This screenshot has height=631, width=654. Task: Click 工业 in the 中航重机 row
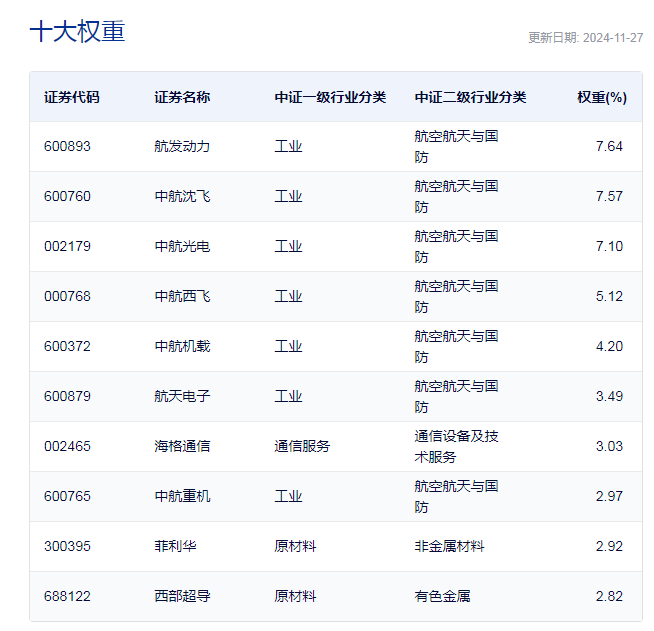pyautogui.click(x=288, y=496)
